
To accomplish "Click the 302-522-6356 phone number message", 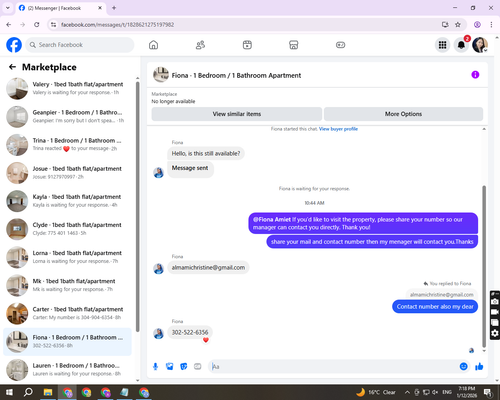I will [190, 332].
